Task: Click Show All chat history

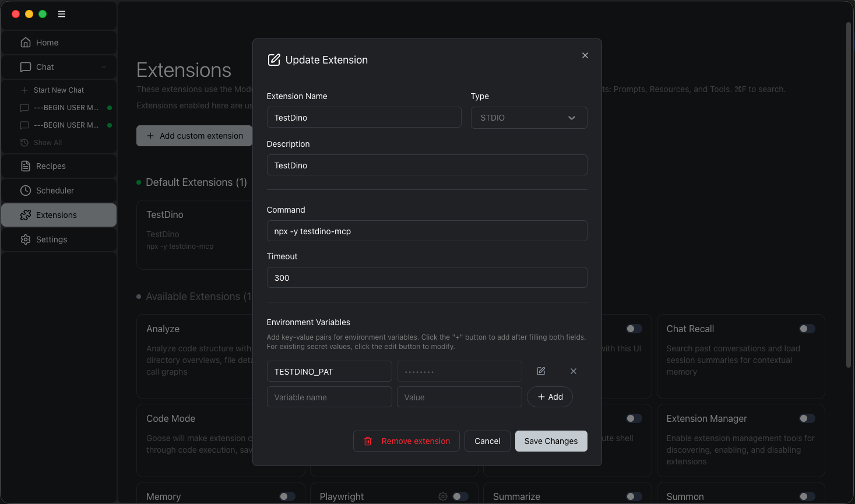Action: 47,143
